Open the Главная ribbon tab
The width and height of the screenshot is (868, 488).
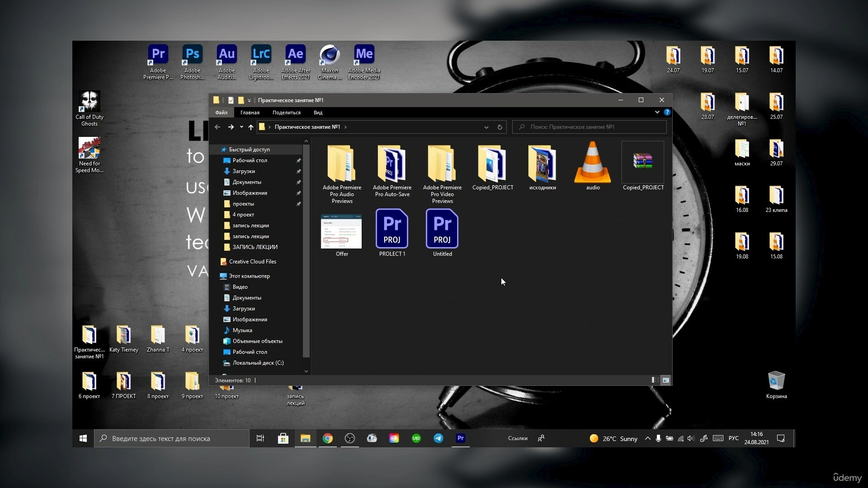(x=250, y=112)
